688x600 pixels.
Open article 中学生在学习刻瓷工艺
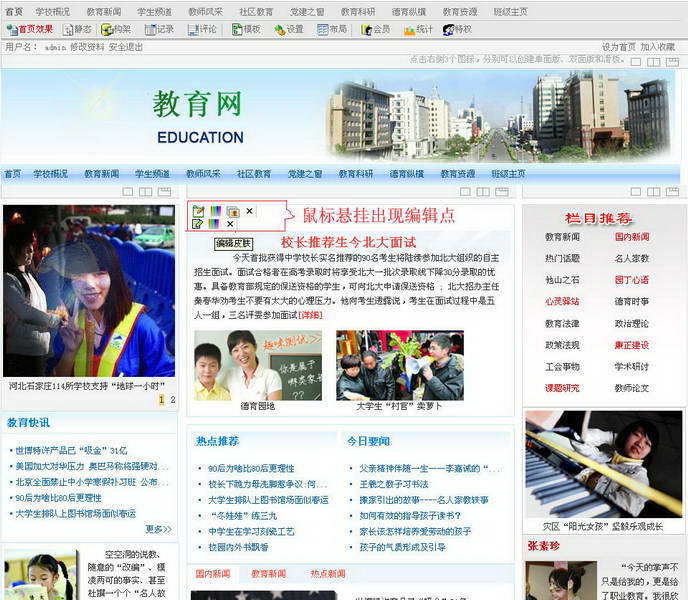(x=251, y=532)
